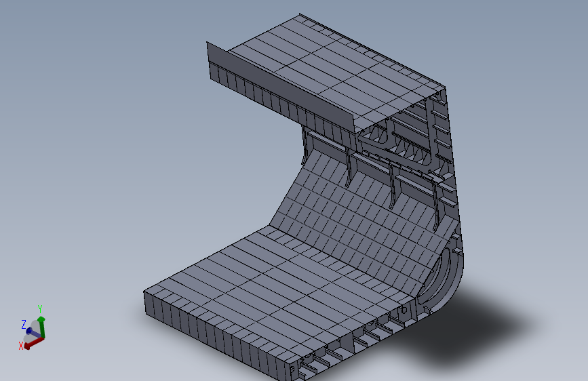Select the top deck plate of hull model
588x381 pixels.
coord(336,73)
